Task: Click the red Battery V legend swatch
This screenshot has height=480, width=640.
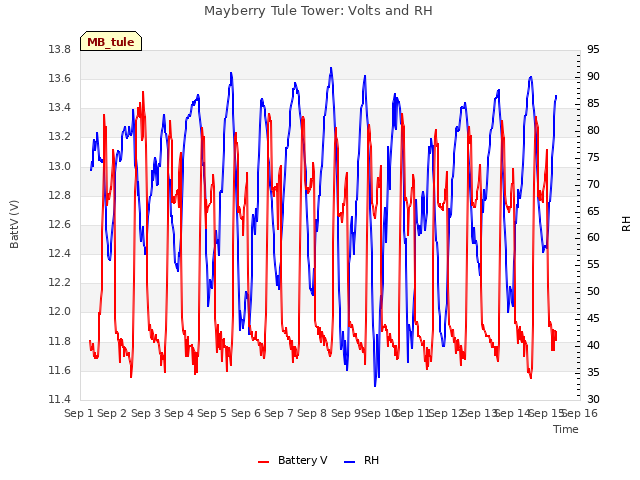Action: click(x=264, y=462)
